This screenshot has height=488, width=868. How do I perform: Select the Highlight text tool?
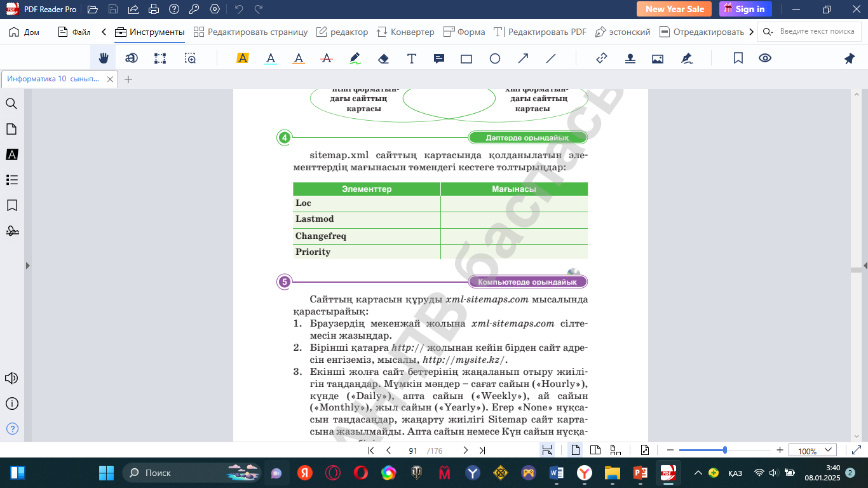coord(242,58)
